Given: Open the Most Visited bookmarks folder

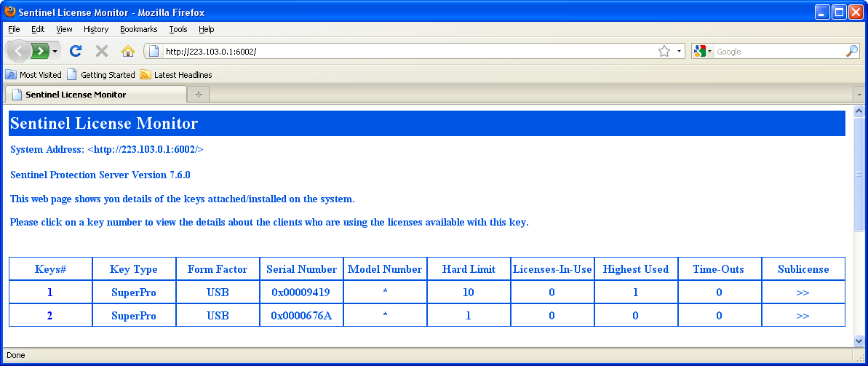Looking at the screenshot, I should pos(33,75).
